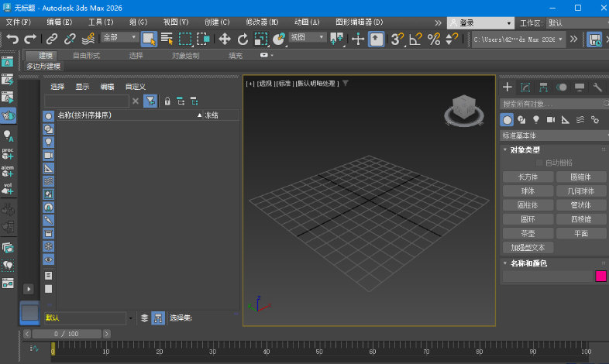Enable the 自动栅格 checkbox
Viewport: 609px width, 364px height.
pos(539,163)
